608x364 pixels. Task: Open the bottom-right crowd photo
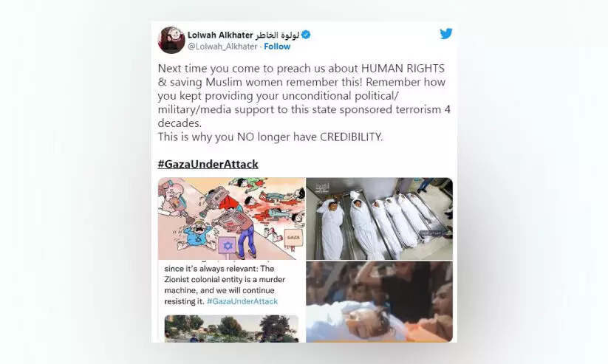(x=379, y=301)
